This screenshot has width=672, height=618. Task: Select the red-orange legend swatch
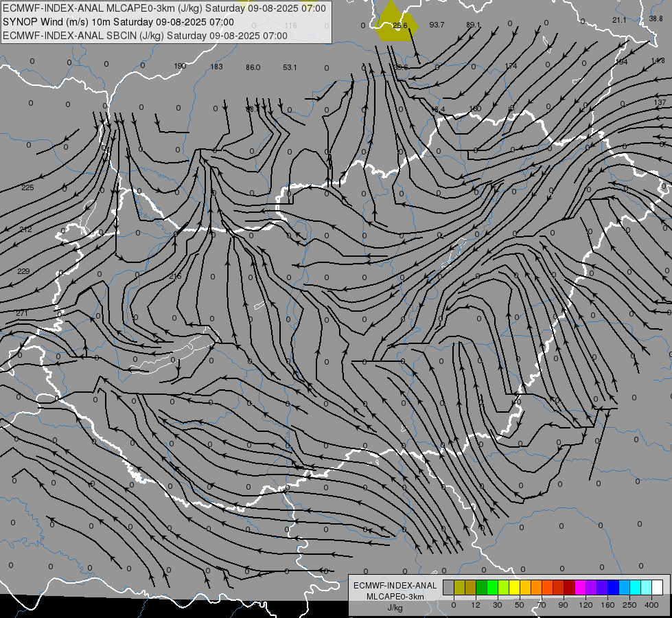coord(547,588)
